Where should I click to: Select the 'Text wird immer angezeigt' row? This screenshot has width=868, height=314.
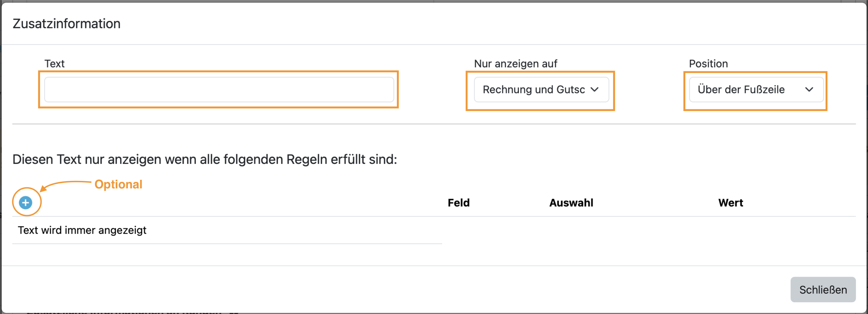pyautogui.click(x=82, y=230)
